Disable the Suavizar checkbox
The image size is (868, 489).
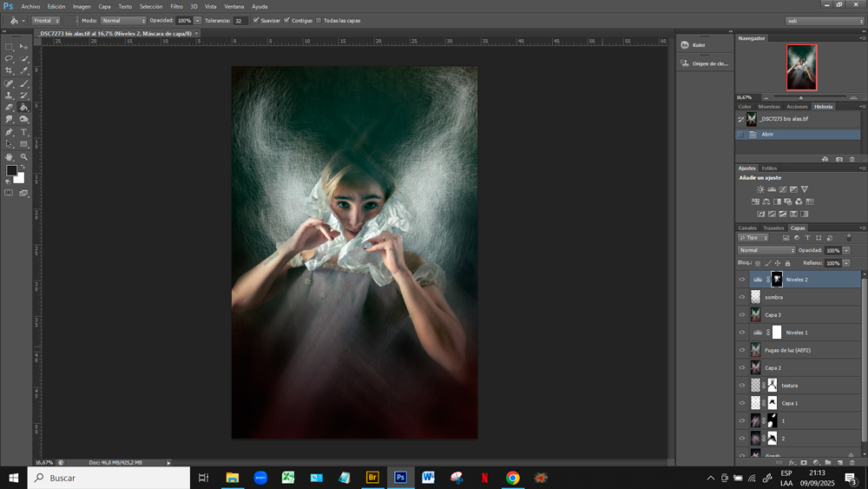tap(256, 20)
